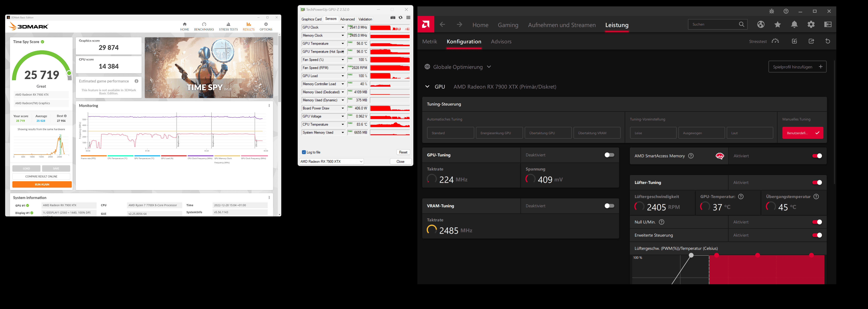Open Null U/Min. help icon
Image resolution: width=868 pixels, height=309 pixels.
pos(661,222)
